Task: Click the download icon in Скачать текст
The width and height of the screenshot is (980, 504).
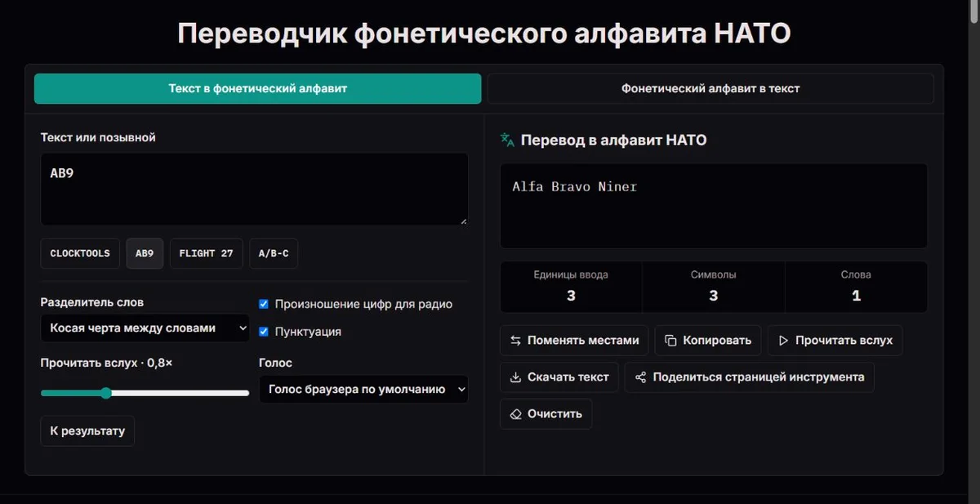Action: click(515, 377)
